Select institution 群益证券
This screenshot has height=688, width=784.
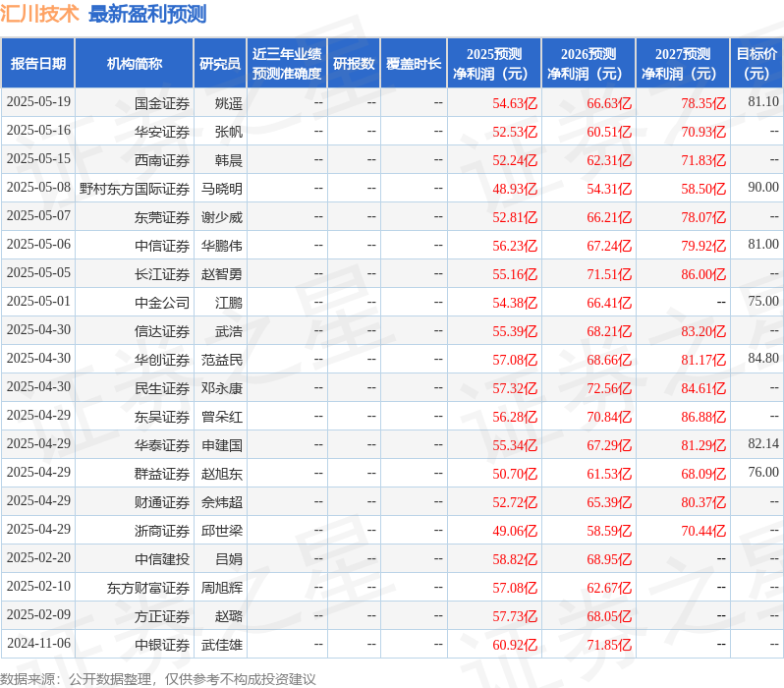coord(162,475)
